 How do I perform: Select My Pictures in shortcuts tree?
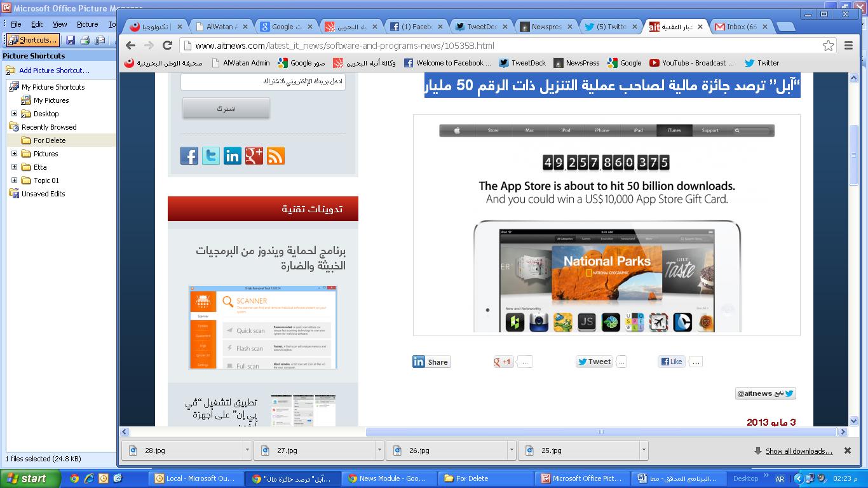[x=51, y=100]
